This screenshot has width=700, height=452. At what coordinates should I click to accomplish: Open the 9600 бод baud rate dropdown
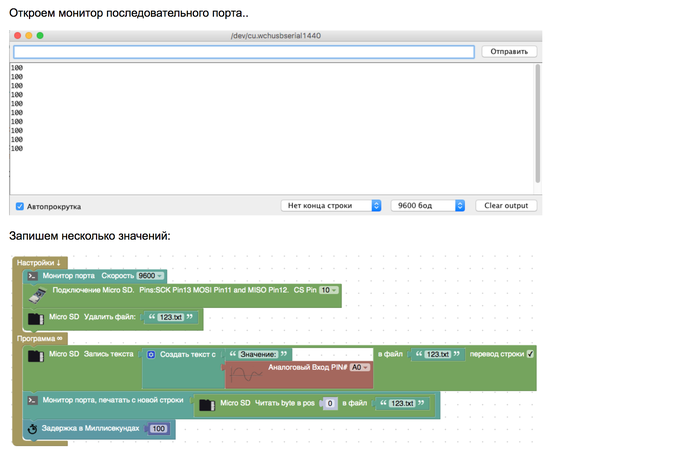pos(428,206)
